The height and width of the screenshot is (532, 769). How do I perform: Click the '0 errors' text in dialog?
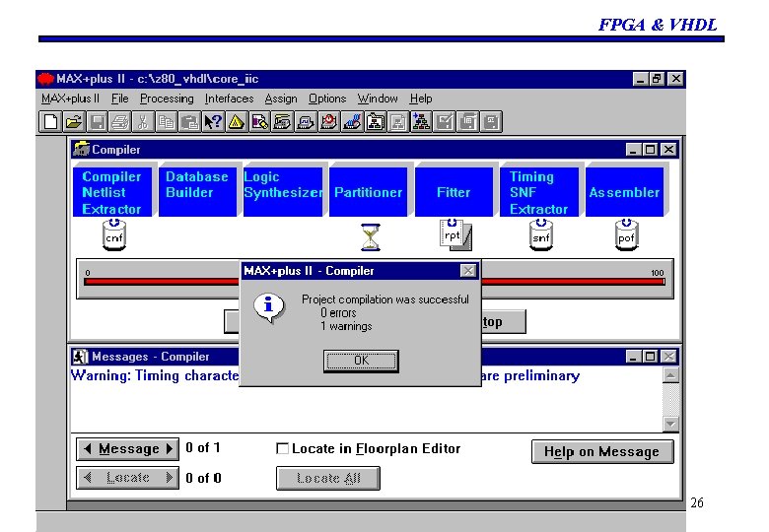click(338, 312)
